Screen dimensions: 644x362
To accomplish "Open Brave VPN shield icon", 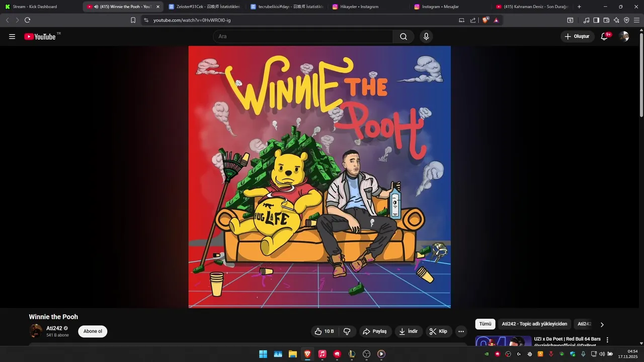I will point(626,20).
